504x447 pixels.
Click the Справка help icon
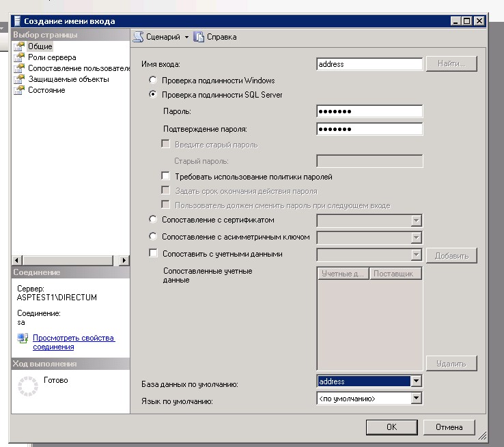199,37
